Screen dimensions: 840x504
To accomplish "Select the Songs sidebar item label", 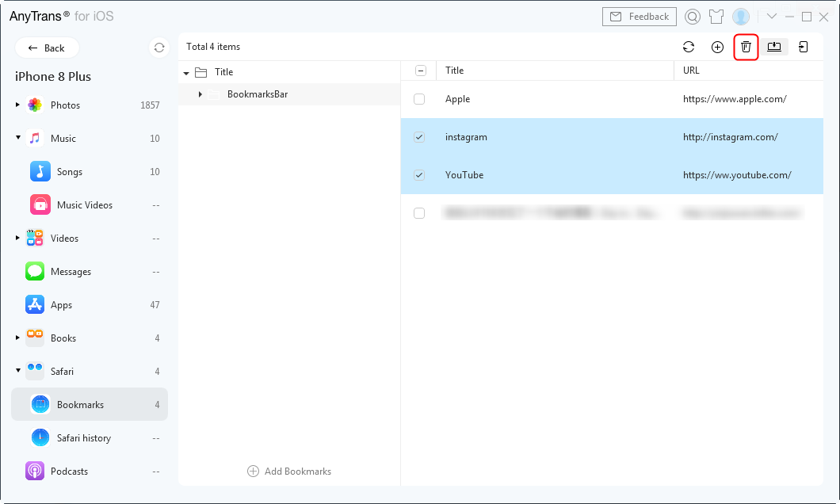I will point(70,172).
